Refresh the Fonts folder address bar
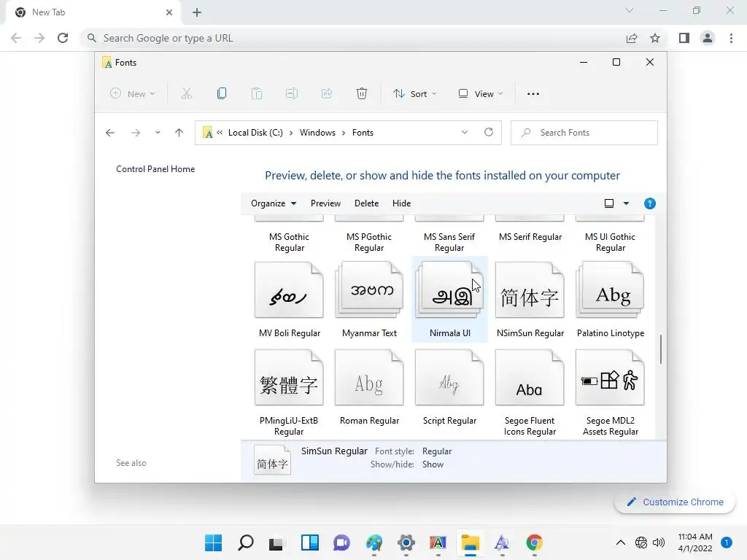 pos(489,133)
